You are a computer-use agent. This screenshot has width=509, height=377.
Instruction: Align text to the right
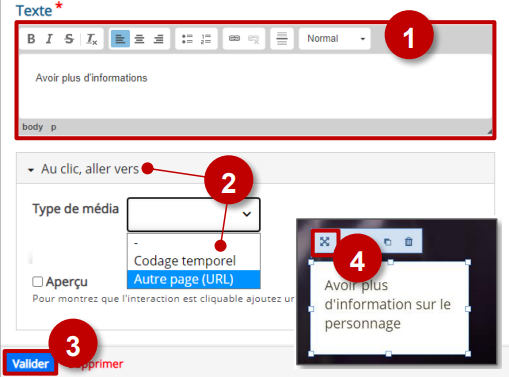tap(158, 39)
